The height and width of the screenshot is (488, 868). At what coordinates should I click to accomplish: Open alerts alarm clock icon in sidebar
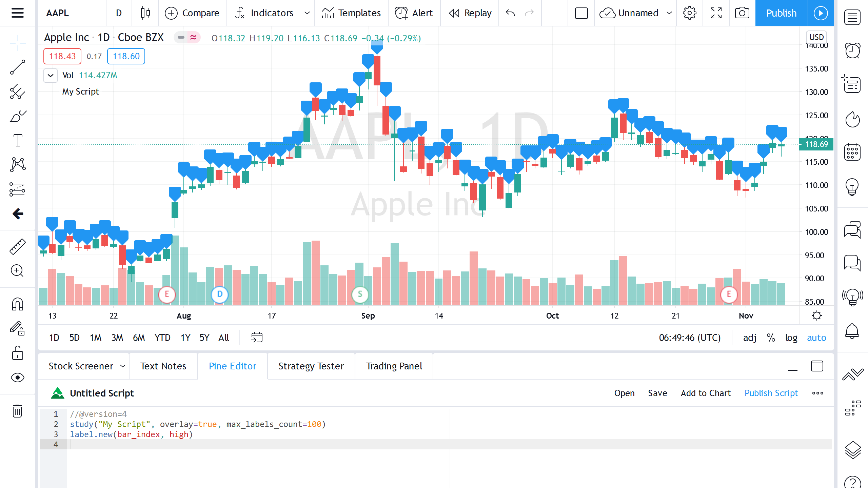(x=852, y=51)
